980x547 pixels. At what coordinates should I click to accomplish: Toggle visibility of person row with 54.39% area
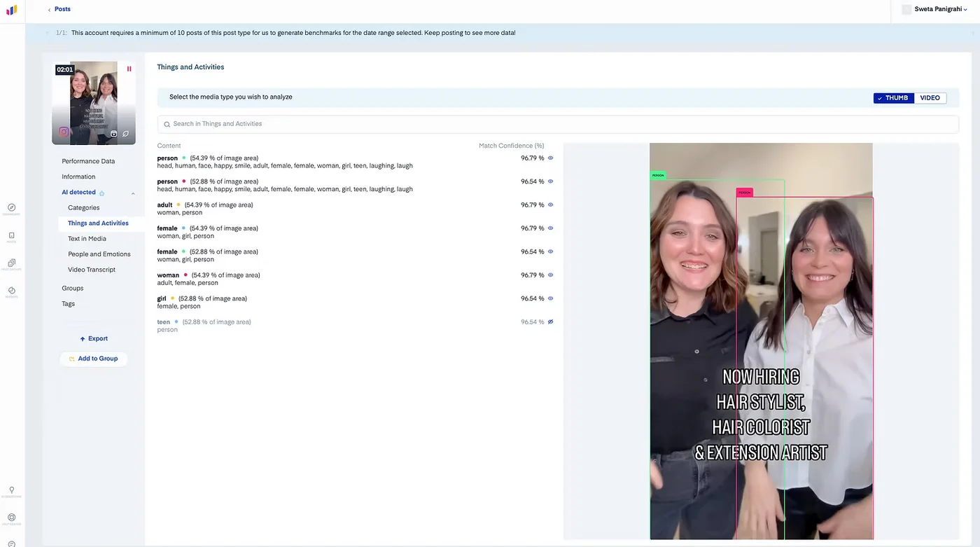[x=550, y=158]
